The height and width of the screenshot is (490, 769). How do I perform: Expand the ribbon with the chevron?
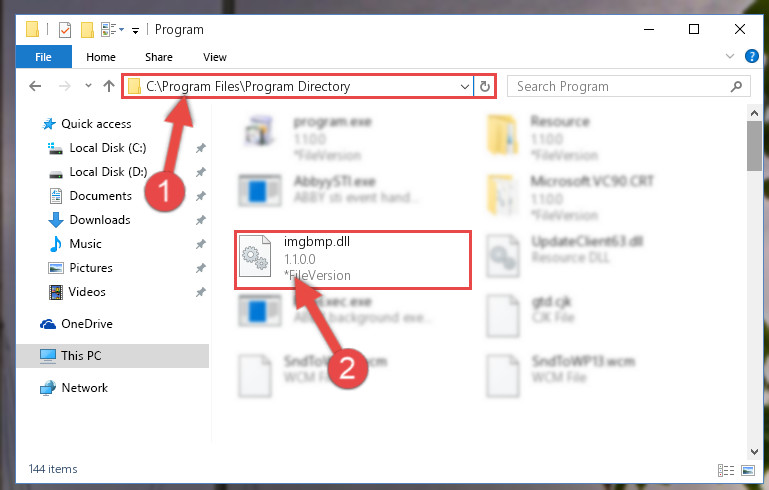pyautogui.click(x=730, y=56)
